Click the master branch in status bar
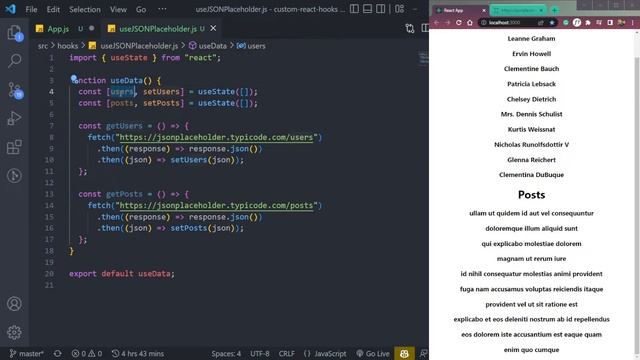Viewport: 640px width, 360px height. point(27,353)
